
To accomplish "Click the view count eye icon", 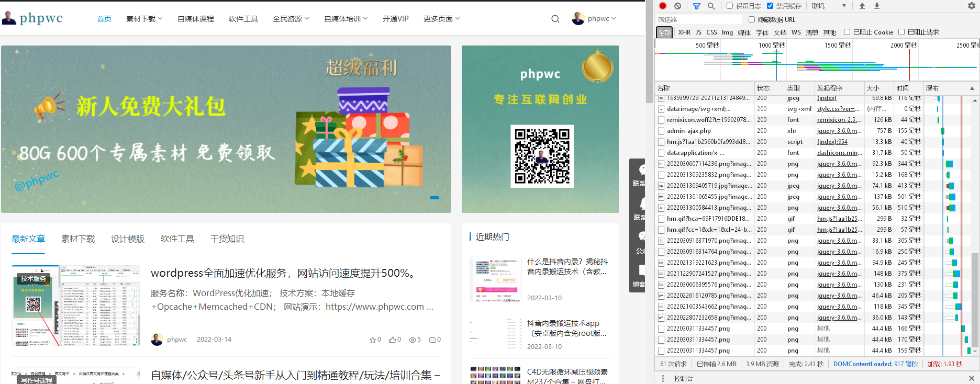I will [x=412, y=340].
